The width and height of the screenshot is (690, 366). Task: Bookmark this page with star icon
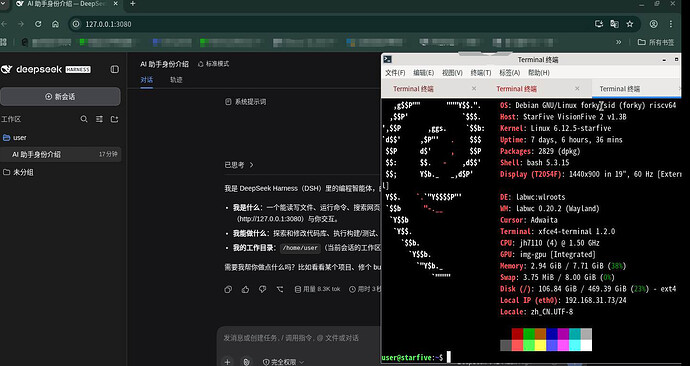[630, 24]
